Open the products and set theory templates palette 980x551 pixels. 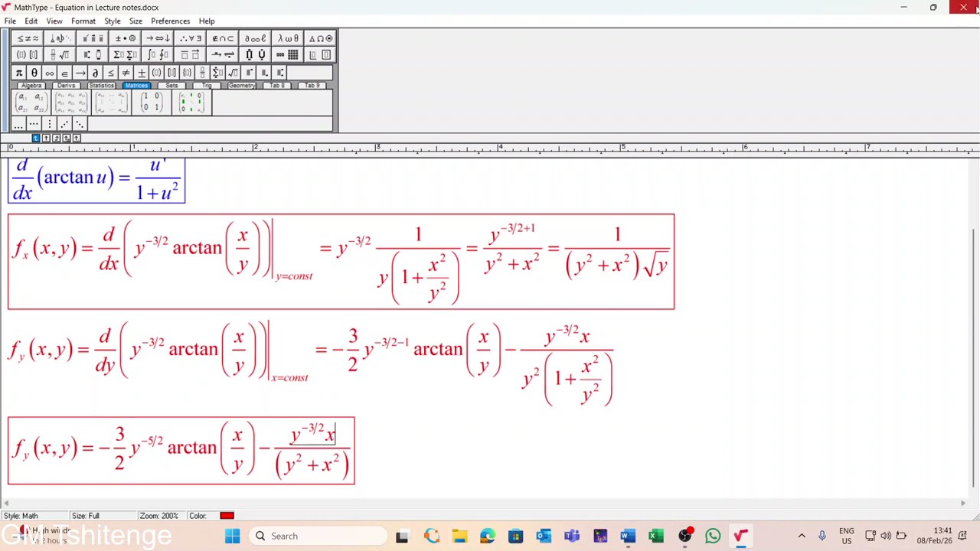pos(256,55)
